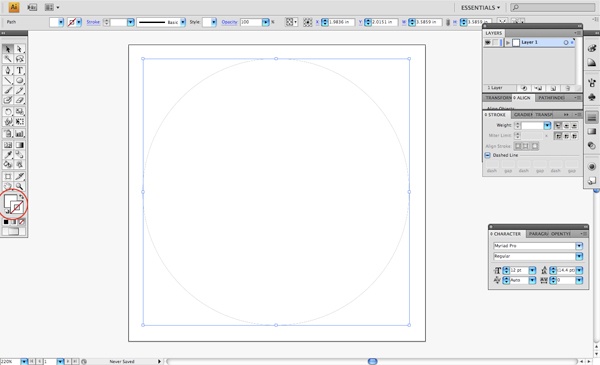Select Projecting Cap in Stroke panel
Screen dimensions: 600x365
574,125
